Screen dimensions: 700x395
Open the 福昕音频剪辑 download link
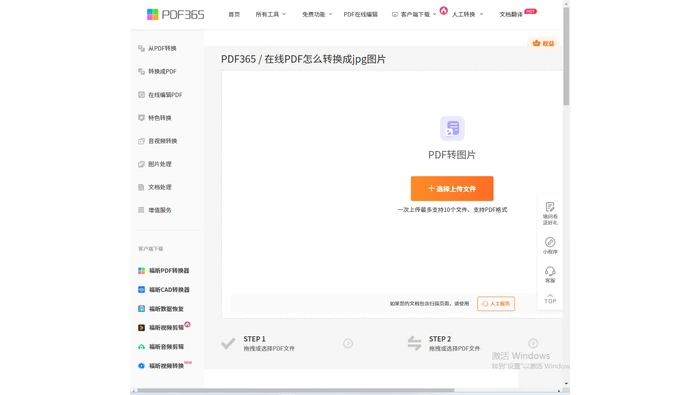pyautogui.click(x=166, y=347)
